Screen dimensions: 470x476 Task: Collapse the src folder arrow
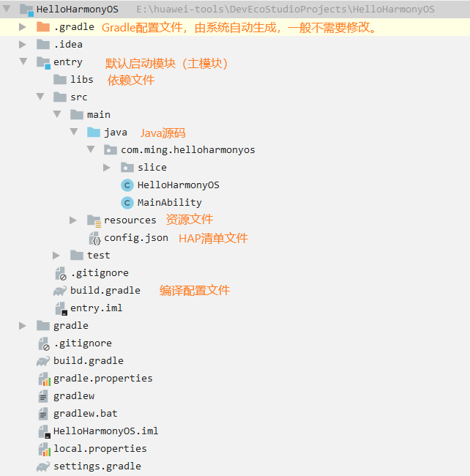tap(40, 97)
